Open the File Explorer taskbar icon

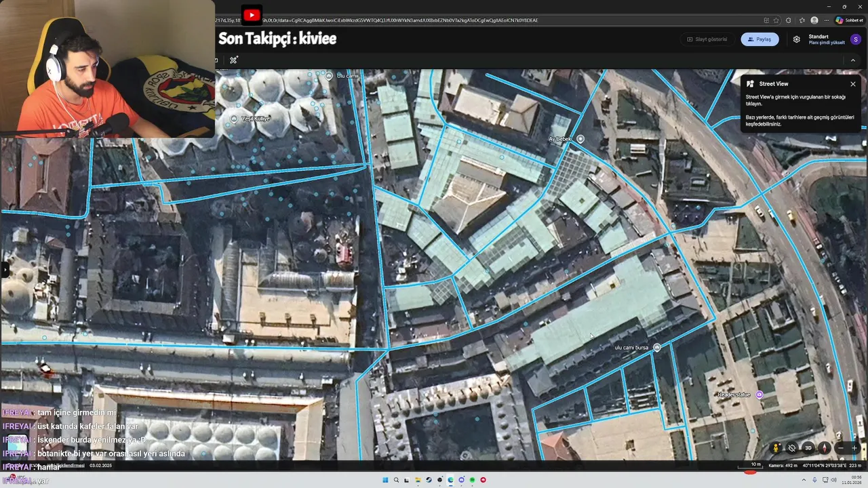pyautogui.click(x=418, y=480)
